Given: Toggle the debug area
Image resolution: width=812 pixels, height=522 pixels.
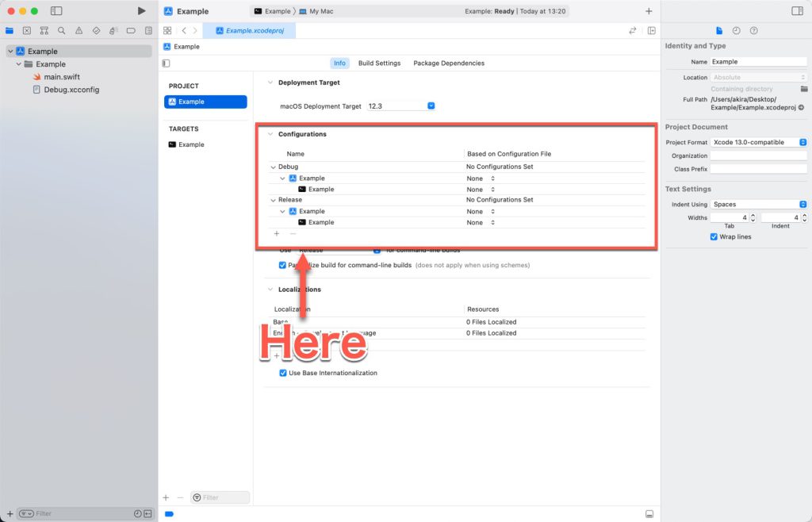Looking at the screenshot, I should (x=649, y=514).
